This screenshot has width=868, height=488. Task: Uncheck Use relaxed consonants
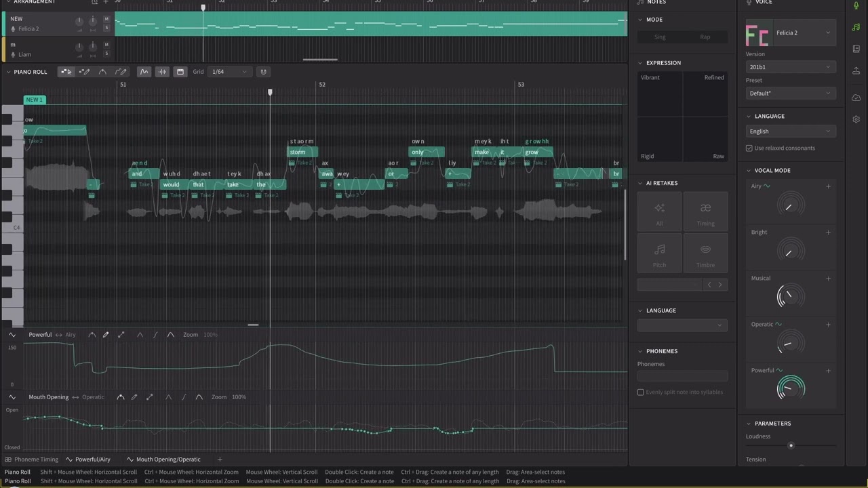click(749, 148)
